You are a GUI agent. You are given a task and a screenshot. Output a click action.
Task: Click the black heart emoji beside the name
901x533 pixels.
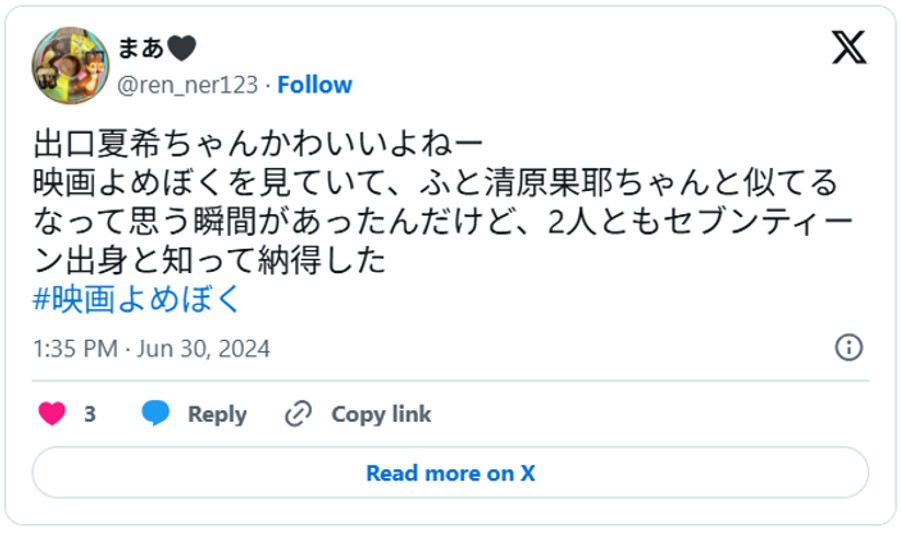click(181, 48)
